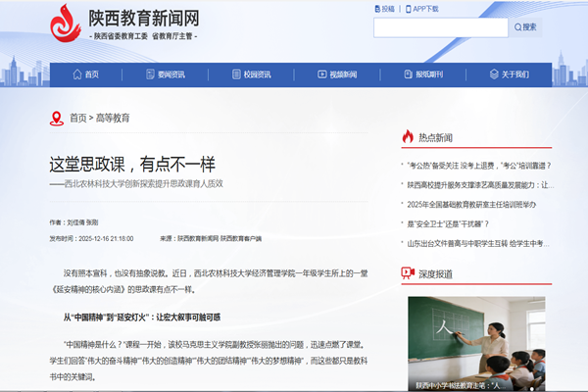Click the red location pin breadcrumb icon

click(57, 119)
